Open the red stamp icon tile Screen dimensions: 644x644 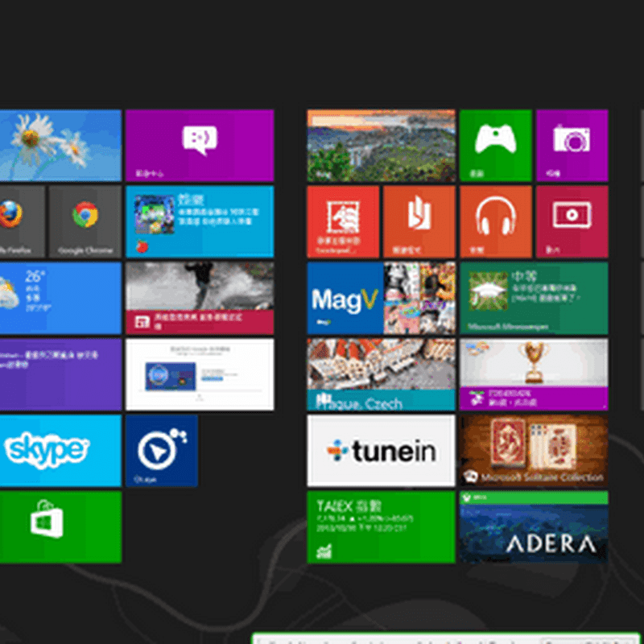(343, 222)
